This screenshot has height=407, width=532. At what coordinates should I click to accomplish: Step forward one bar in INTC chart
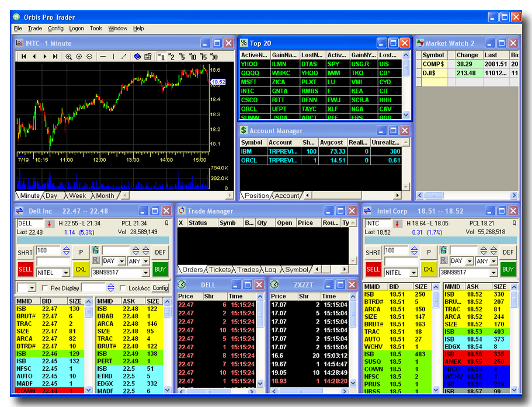pyautogui.click(x=45, y=57)
